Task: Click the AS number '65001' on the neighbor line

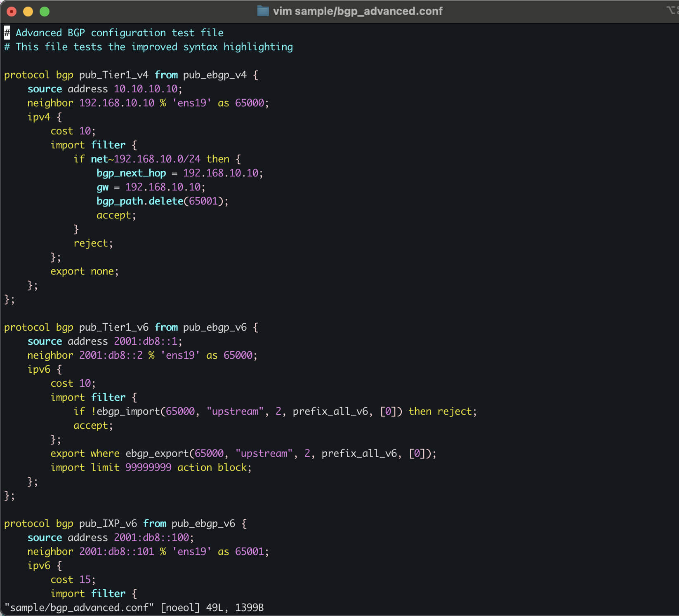Action: [x=250, y=552]
